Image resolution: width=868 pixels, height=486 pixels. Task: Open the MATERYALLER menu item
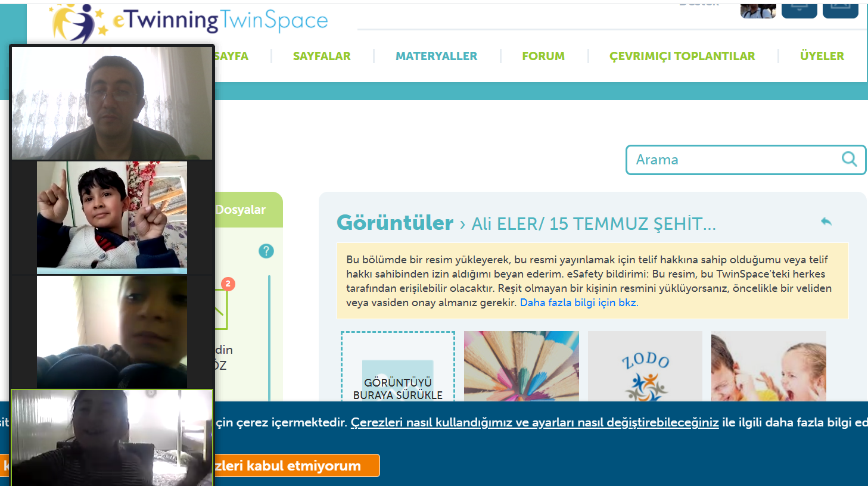point(436,56)
